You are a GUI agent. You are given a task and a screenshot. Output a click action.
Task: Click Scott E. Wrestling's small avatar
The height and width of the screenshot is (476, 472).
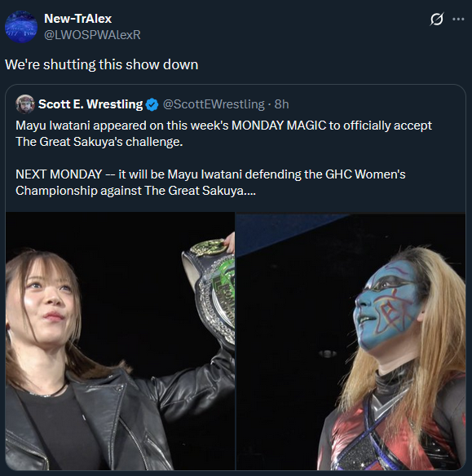click(x=25, y=104)
